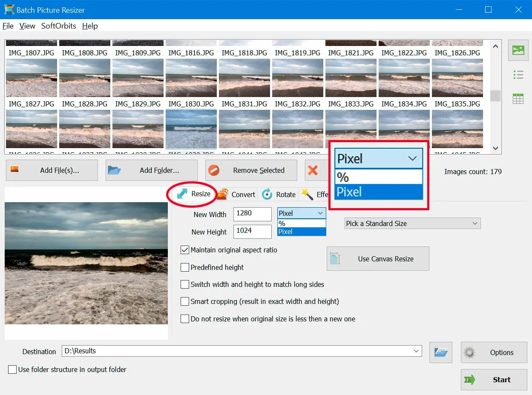Viewport: 532px width, 395px height.
Task: Open the SoftOrbits menu
Action: [59, 26]
